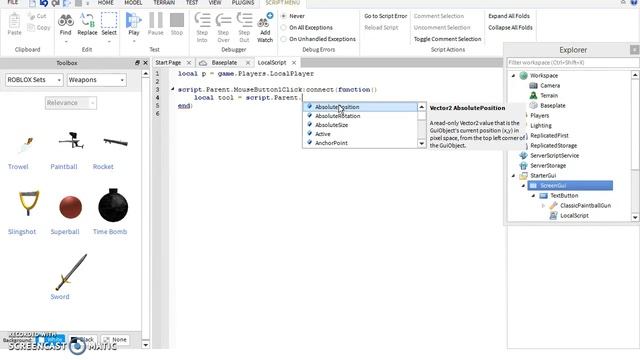Image resolution: width=640 pixels, height=360 pixels.
Task: Click the Cut scissors icon
Action: click(x=31, y=16)
